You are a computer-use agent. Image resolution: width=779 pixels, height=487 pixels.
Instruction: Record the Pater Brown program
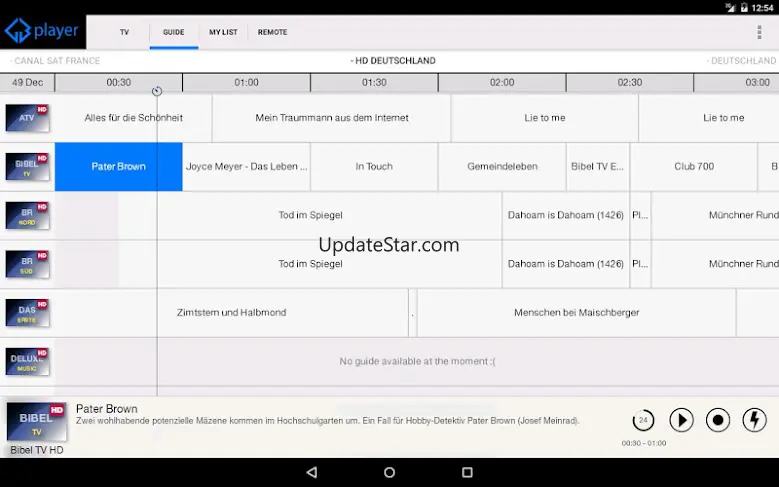[x=718, y=420]
